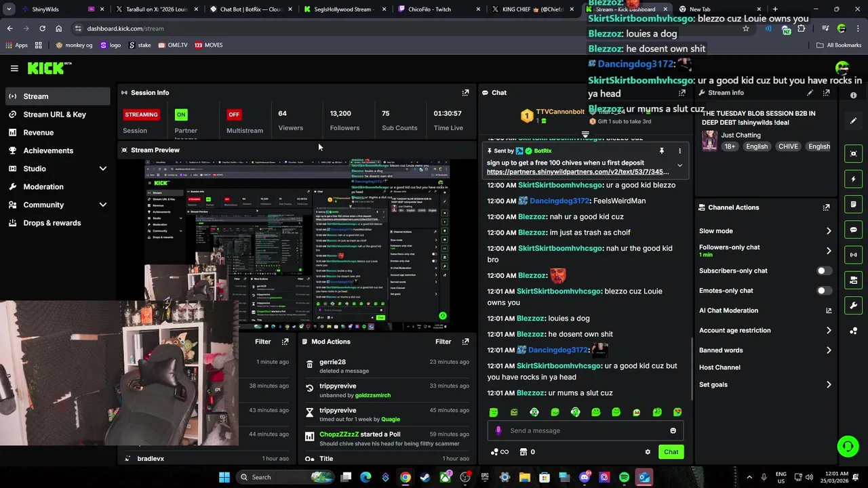
Task: Open Followers-only chat options arrow
Action: [x=829, y=251]
